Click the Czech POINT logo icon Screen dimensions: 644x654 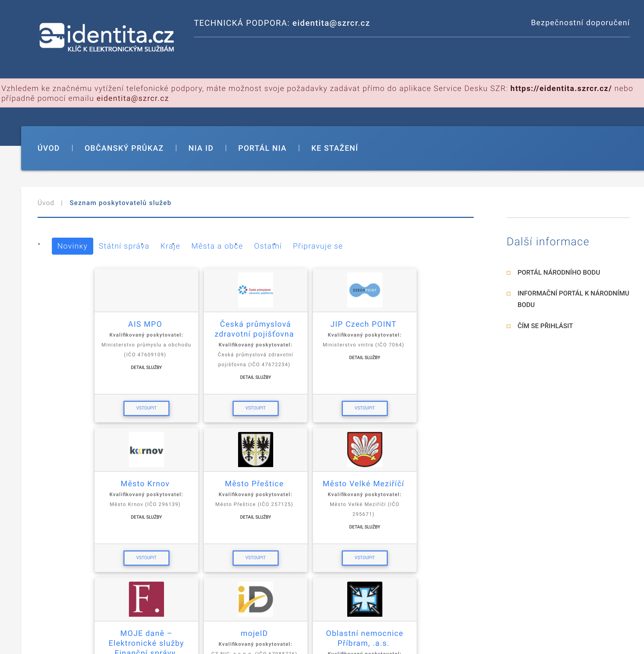(364, 290)
